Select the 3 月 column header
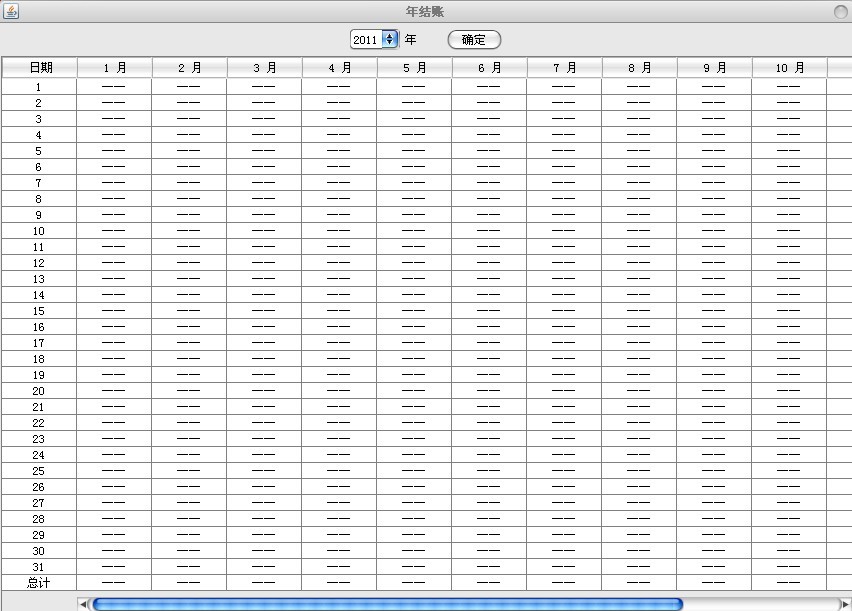Viewport: 852px width, 611px height. point(265,67)
